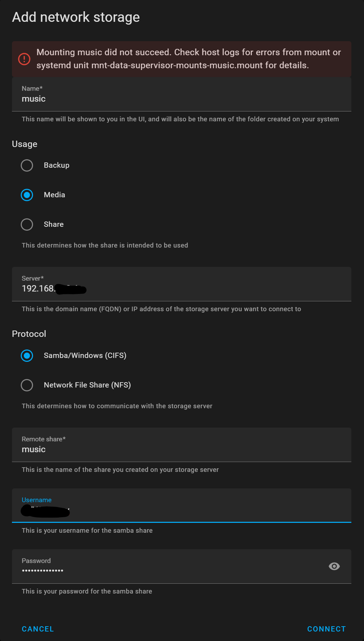364x641 pixels.
Task: Select the Backup usage option
Action: coord(27,165)
